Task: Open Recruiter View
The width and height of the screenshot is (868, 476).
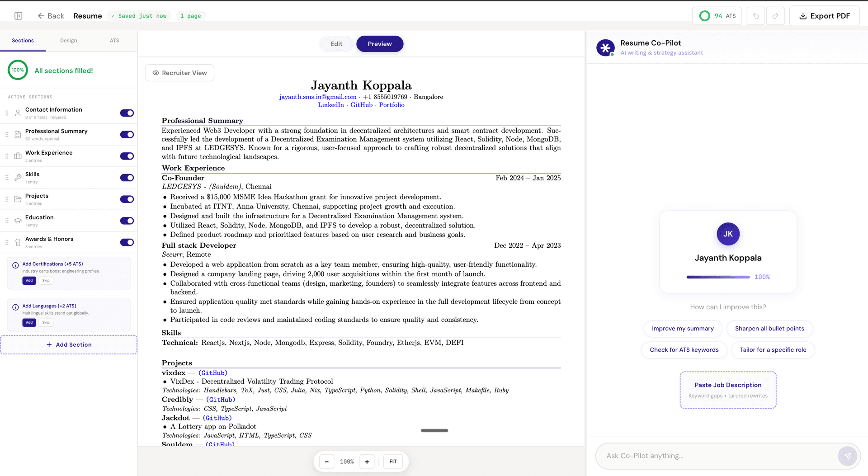Action: (x=179, y=73)
